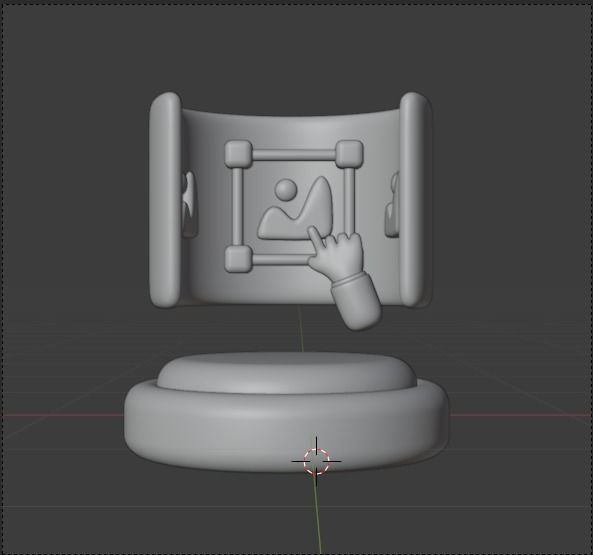Select the top horizontal bar of the frame
This screenshot has width=593, height=555.
294,155
